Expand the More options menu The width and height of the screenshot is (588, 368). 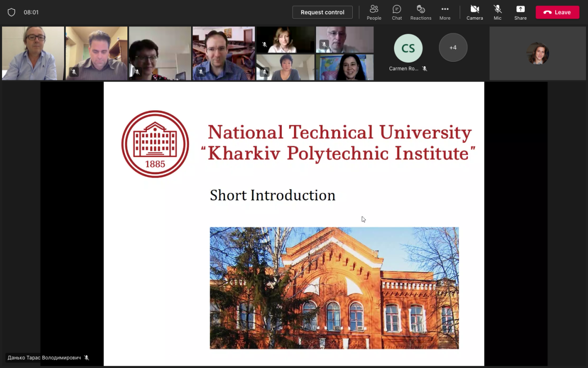point(444,12)
